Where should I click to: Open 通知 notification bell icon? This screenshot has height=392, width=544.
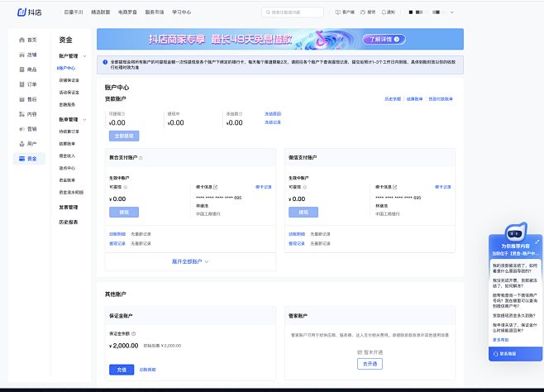tap(384, 12)
